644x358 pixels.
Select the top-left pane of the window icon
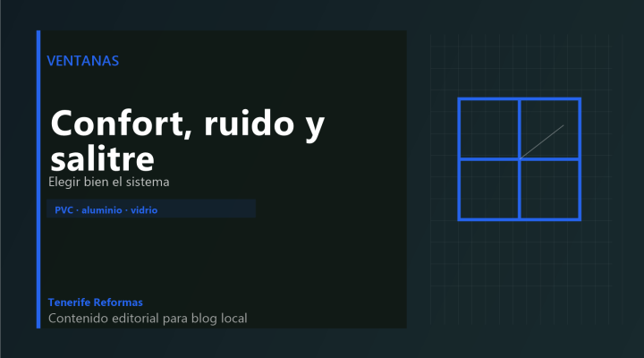coord(489,129)
